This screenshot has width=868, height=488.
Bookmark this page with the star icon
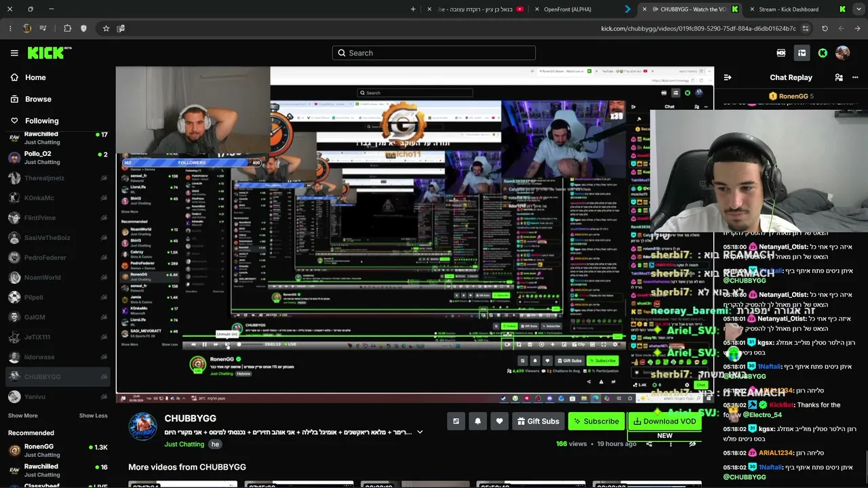click(x=106, y=28)
